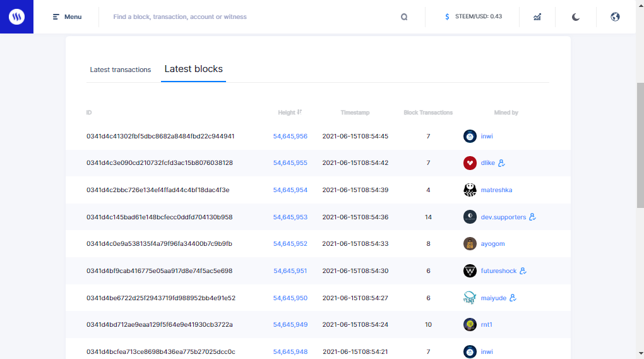The height and width of the screenshot is (359, 644).
Task: Open the ayogom witness profile link
Action: click(x=492, y=244)
